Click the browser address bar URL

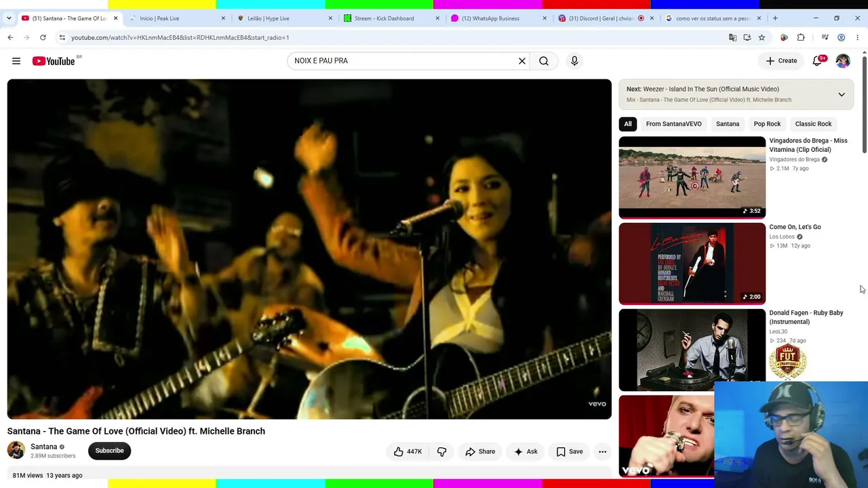pyautogui.click(x=180, y=37)
